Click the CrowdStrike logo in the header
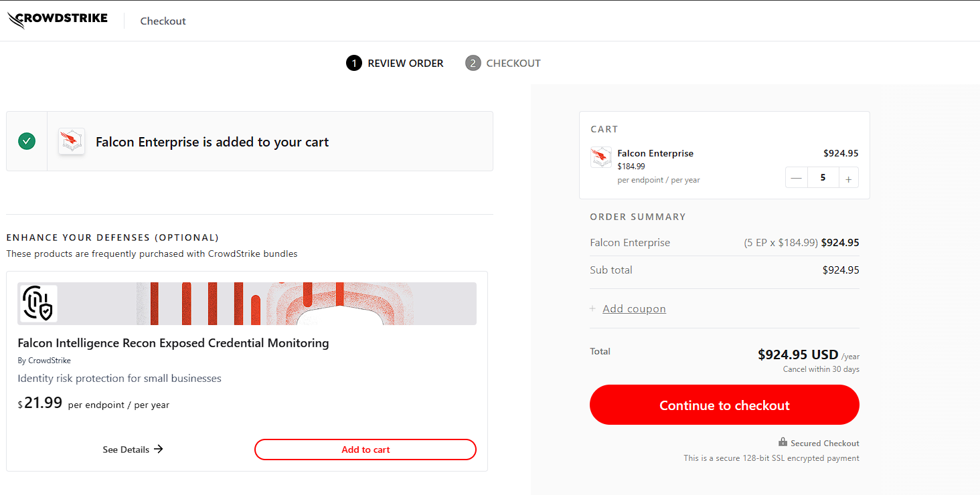Viewport: 980px width, 495px height. click(58, 20)
